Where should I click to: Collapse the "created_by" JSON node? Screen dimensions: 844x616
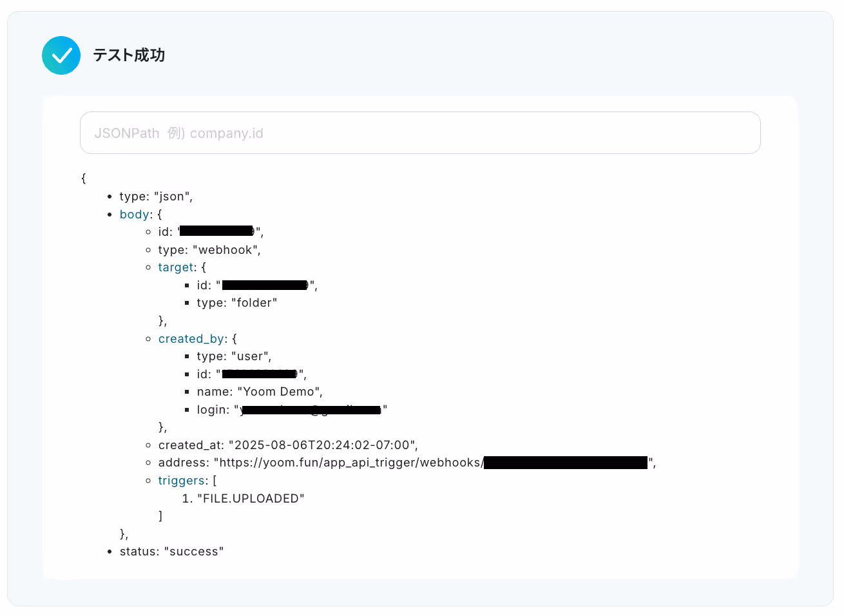point(192,339)
